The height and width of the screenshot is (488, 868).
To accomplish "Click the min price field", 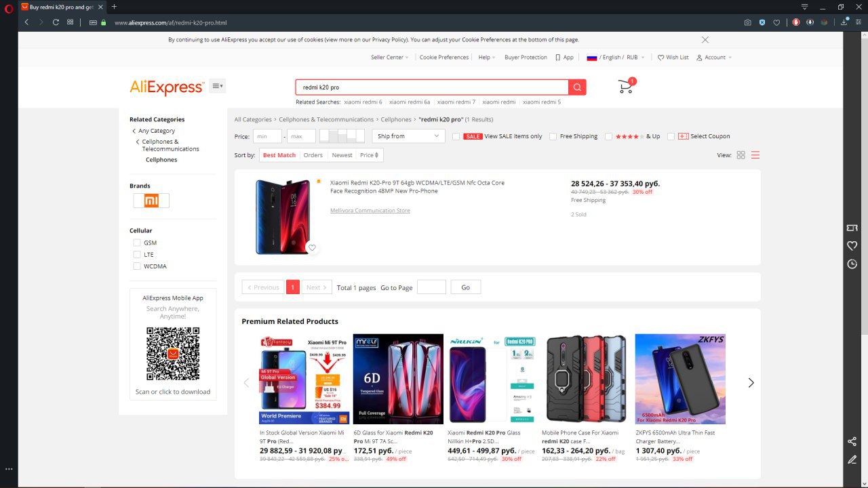I will pyautogui.click(x=267, y=136).
